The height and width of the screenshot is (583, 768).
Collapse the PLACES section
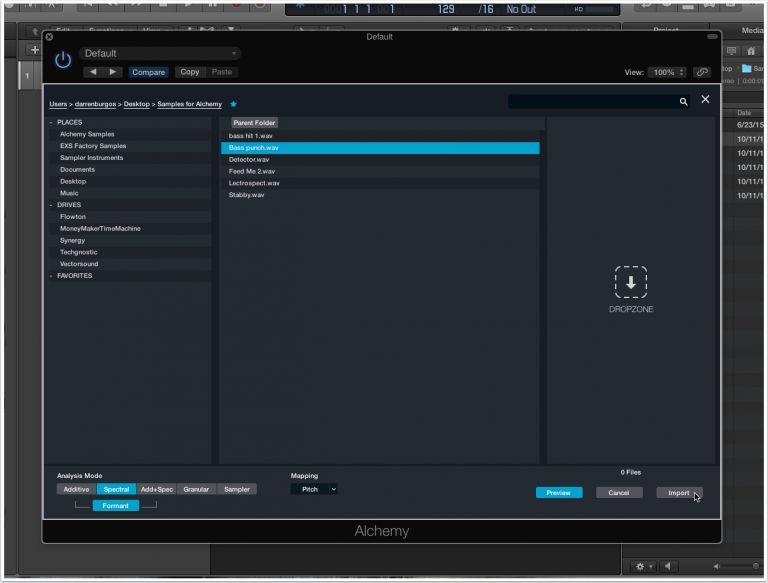[51, 122]
